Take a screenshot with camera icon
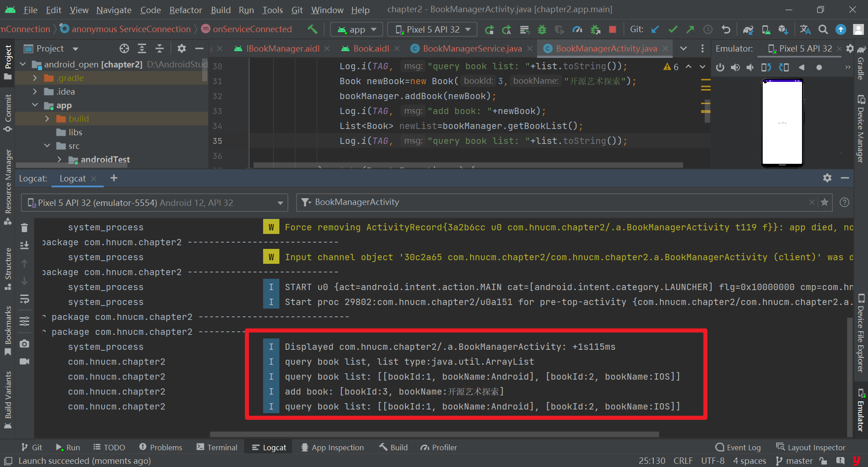The height and width of the screenshot is (467, 868). pyautogui.click(x=24, y=343)
